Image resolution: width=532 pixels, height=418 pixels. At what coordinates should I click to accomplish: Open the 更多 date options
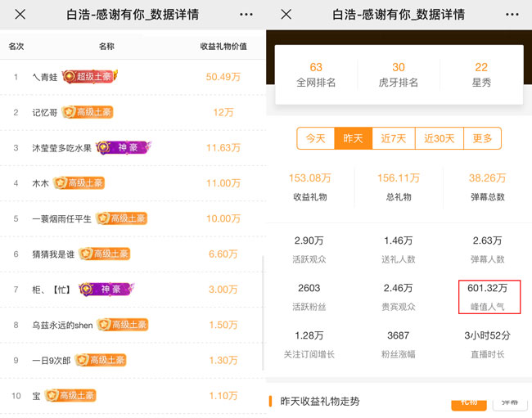pyautogui.click(x=483, y=138)
